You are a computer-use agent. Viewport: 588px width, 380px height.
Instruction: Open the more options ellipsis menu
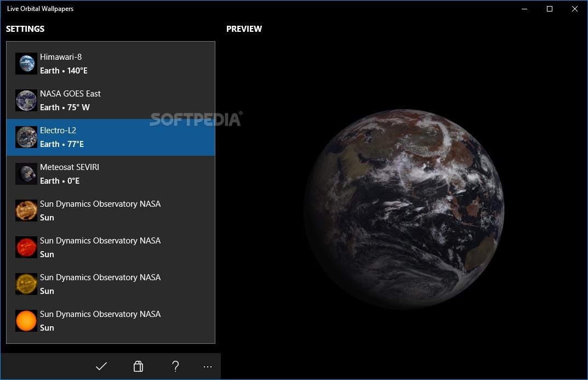pyautogui.click(x=207, y=366)
